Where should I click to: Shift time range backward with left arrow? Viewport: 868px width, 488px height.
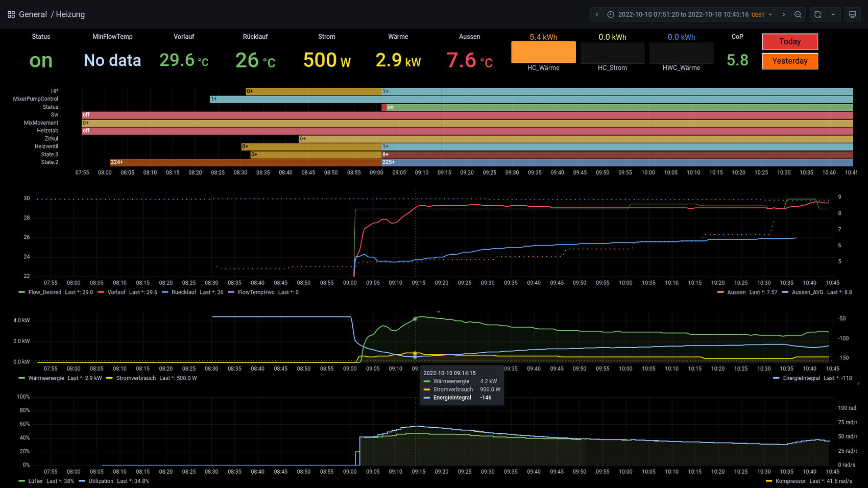pyautogui.click(x=596, y=14)
